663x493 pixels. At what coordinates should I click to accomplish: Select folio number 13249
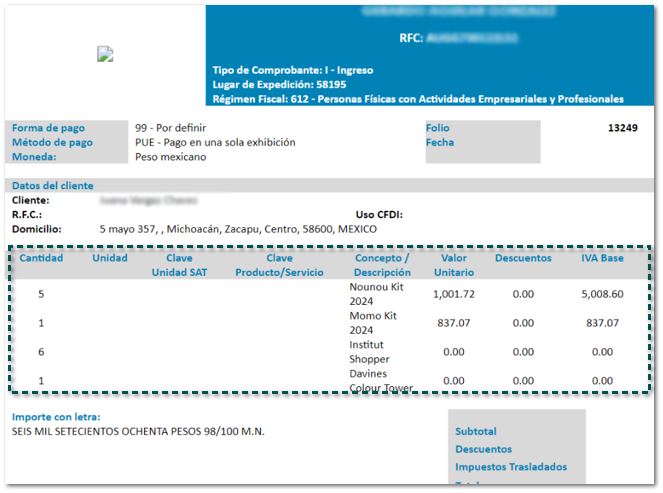pos(622,128)
